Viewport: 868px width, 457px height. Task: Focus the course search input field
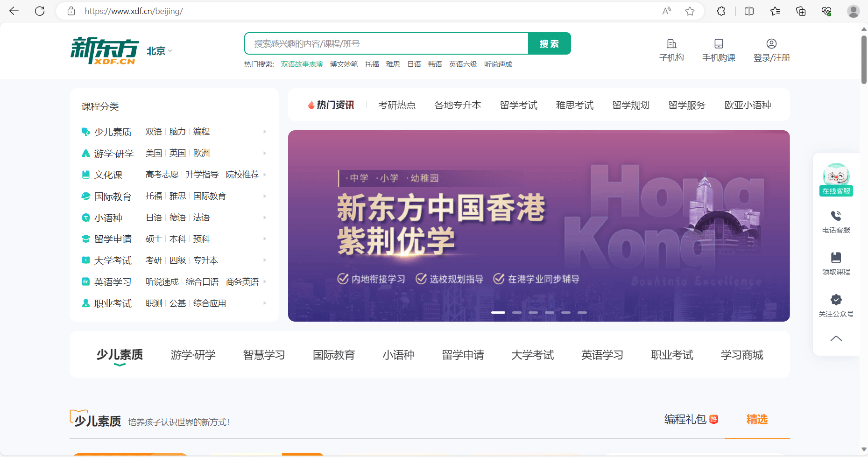pos(386,44)
